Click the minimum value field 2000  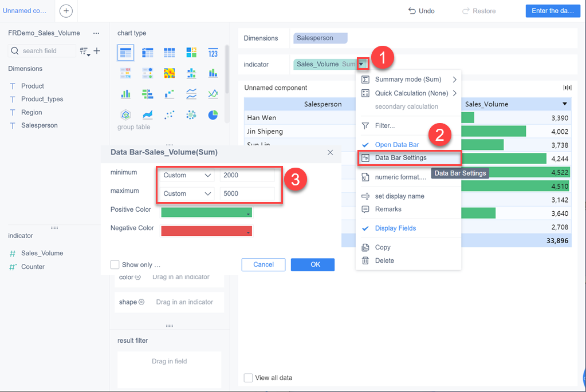pyautogui.click(x=247, y=175)
